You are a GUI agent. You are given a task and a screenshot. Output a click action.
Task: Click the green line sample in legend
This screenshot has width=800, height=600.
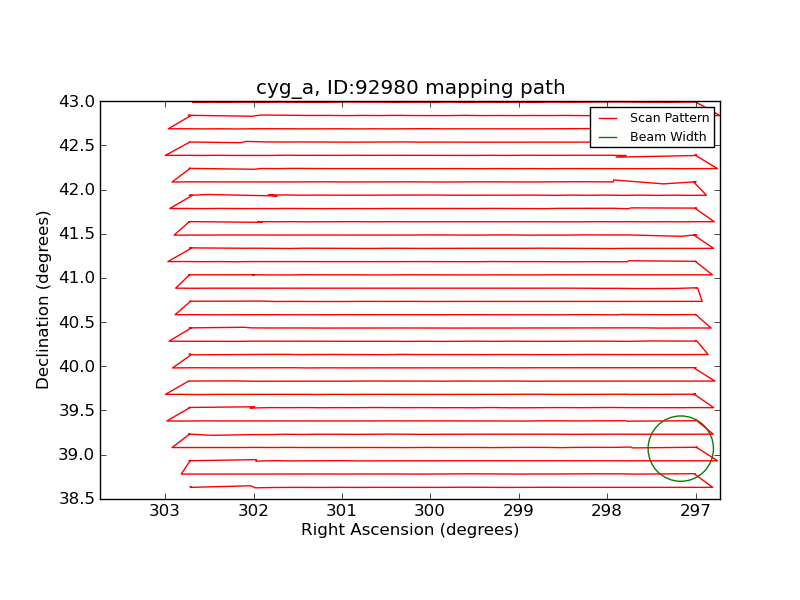(x=608, y=137)
